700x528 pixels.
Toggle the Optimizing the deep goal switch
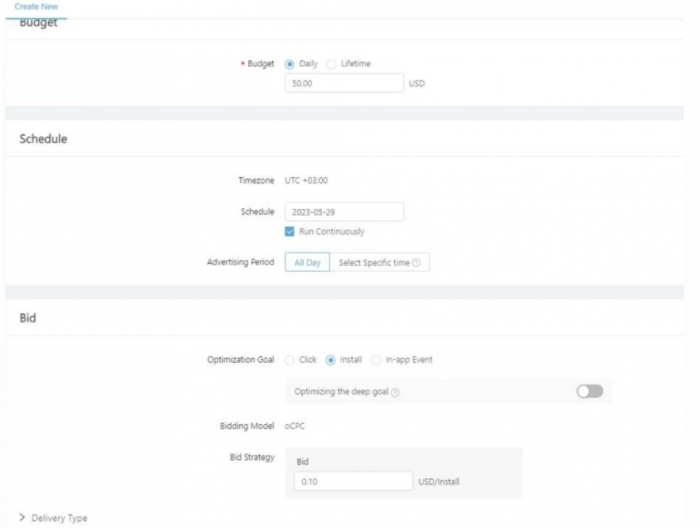tap(590, 391)
